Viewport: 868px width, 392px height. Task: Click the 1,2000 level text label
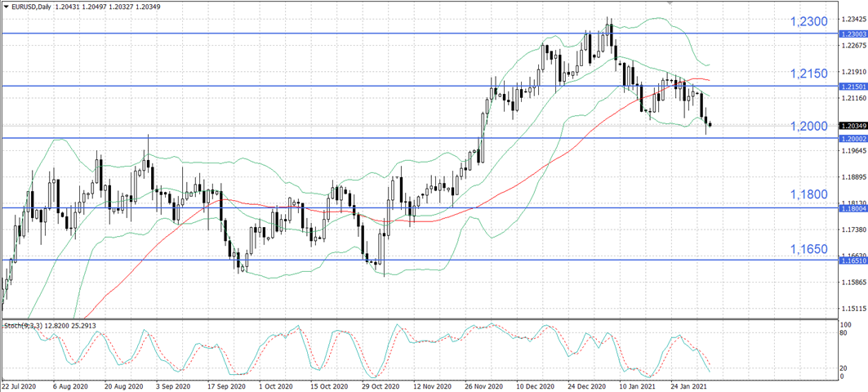pyautogui.click(x=808, y=127)
